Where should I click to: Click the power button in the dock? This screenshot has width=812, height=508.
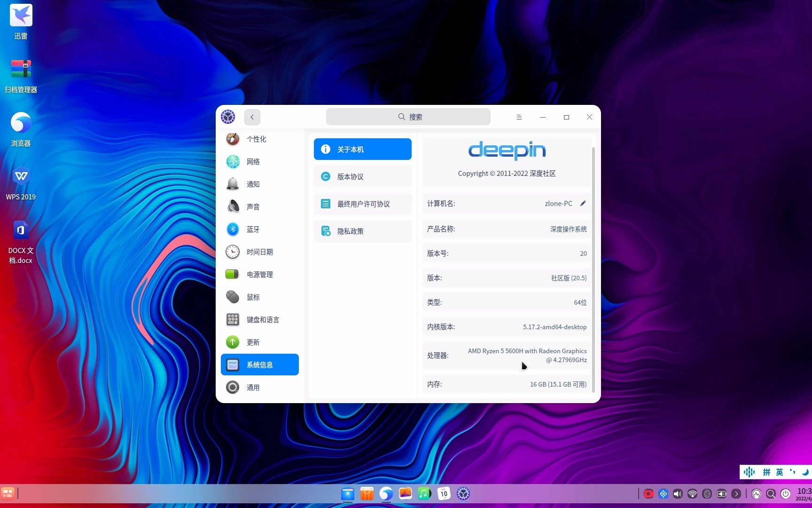786,493
